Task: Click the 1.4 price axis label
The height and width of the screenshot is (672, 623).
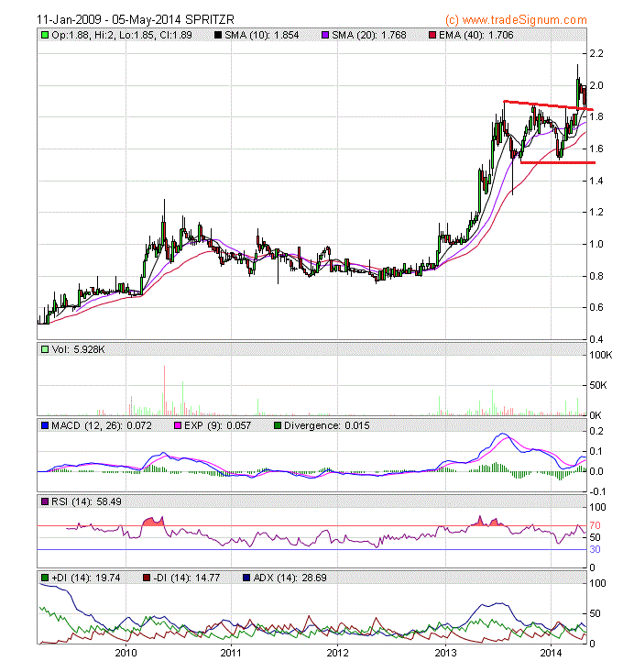Action: (x=596, y=181)
